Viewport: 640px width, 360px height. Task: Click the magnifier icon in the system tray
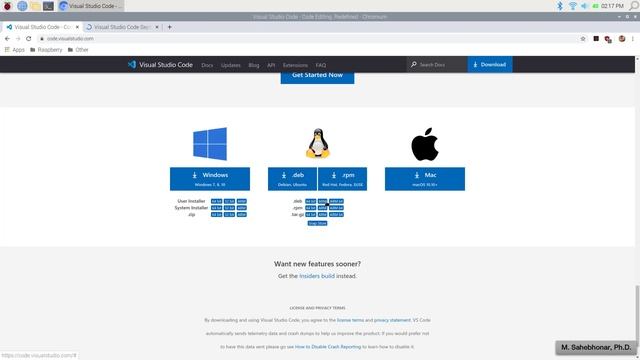point(633,6)
